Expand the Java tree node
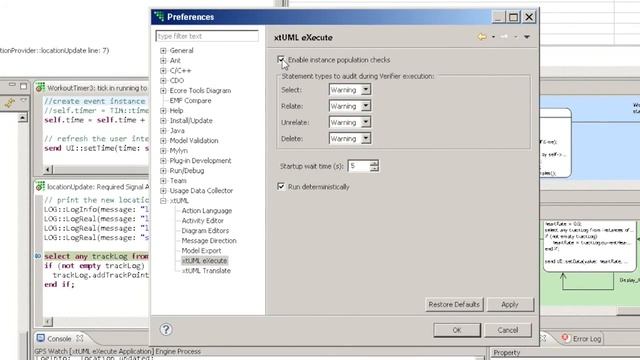 [163, 131]
